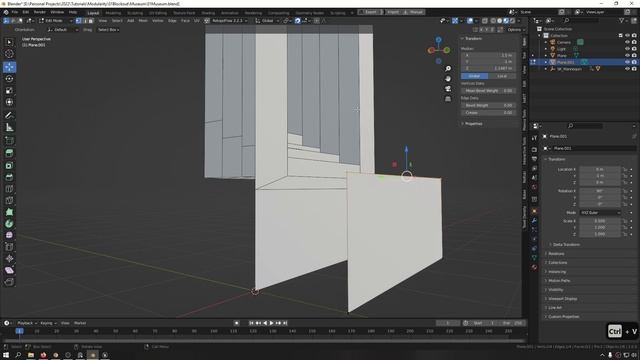Viewport: 640px width, 360px height.
Task: Switch to the Modeling workspace tab
Action: click(113, 13)
